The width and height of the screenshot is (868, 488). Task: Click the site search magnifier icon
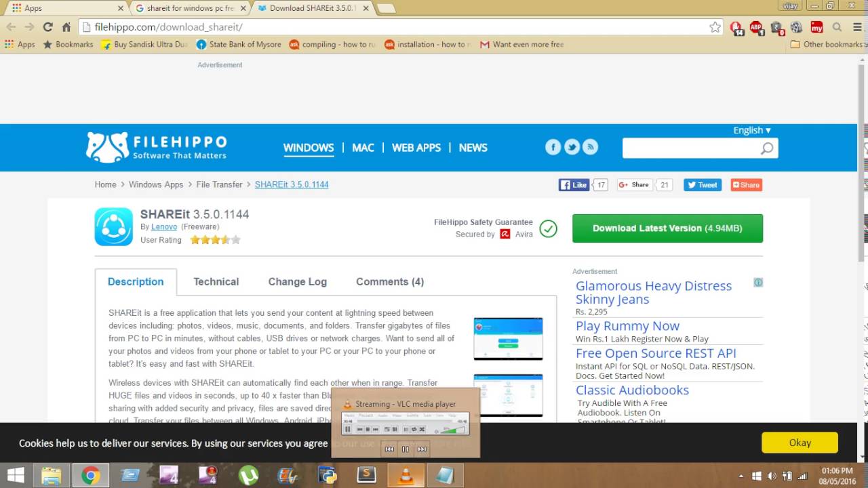click(766, 148)
